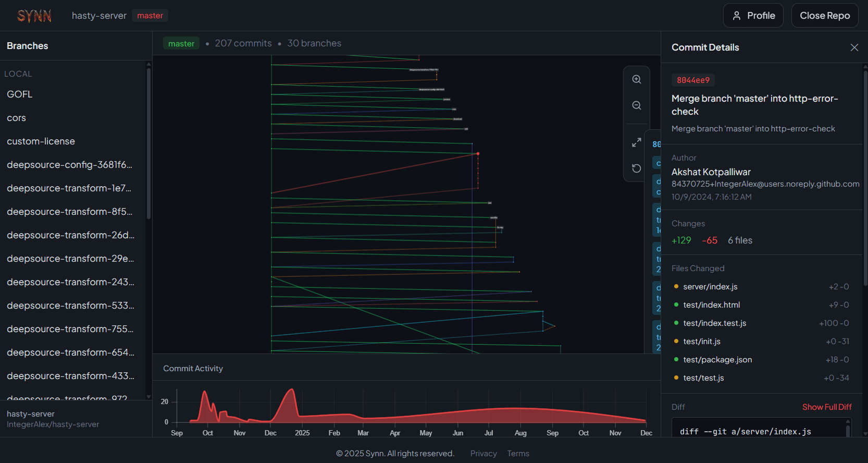Click the reset view rotate icon

tap(636, 168)
